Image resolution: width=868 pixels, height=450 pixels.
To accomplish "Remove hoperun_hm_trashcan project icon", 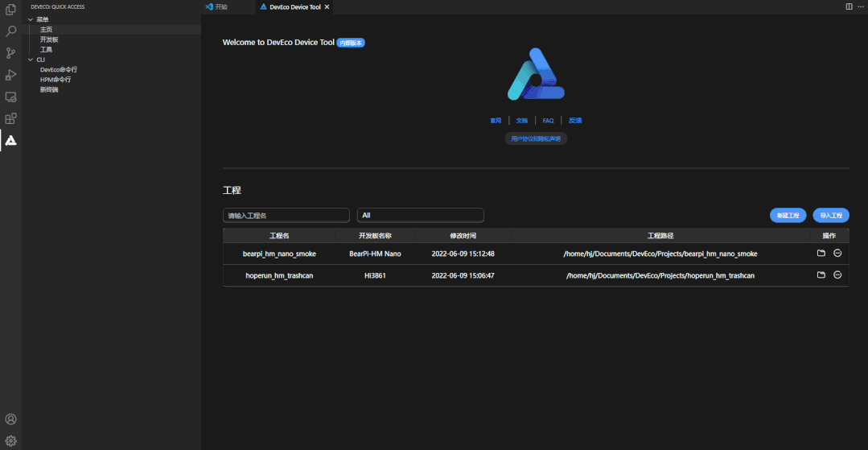I will tap(837, 275).
